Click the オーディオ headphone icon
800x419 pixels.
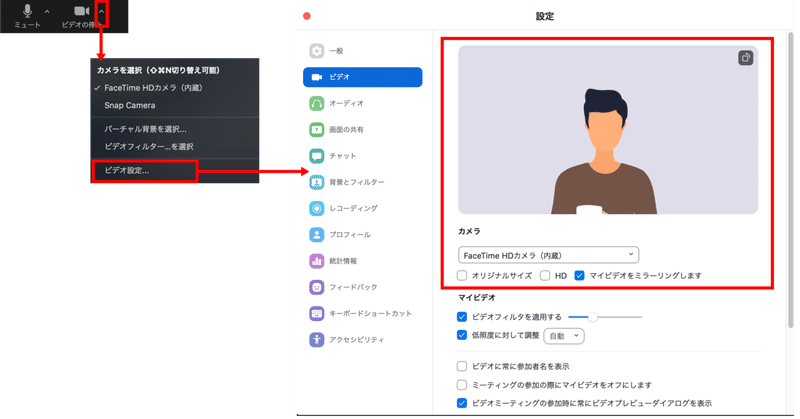[317, 103]
